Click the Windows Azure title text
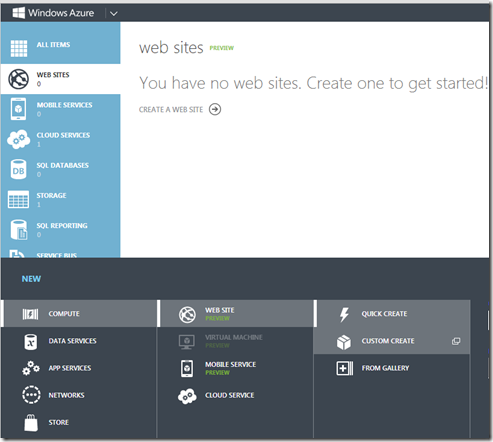 click(x=61, y=13)
